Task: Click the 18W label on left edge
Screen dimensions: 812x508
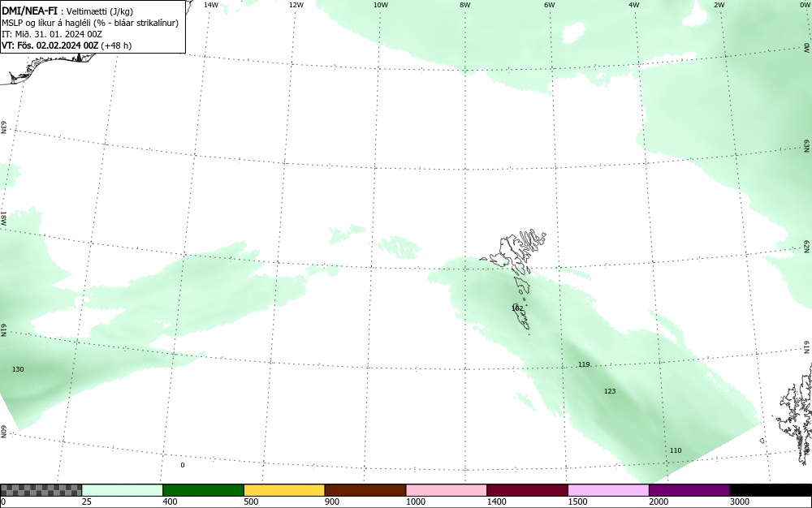Action: (3, 217)
